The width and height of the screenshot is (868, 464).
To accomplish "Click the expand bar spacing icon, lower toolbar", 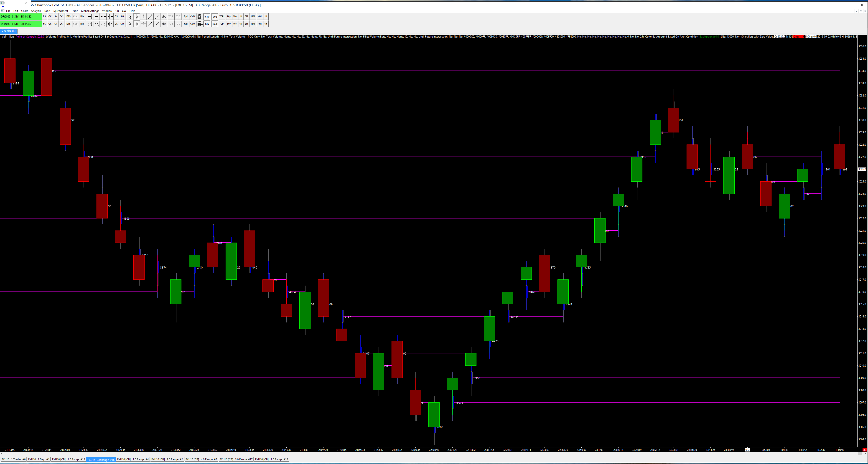I will 90,24.
